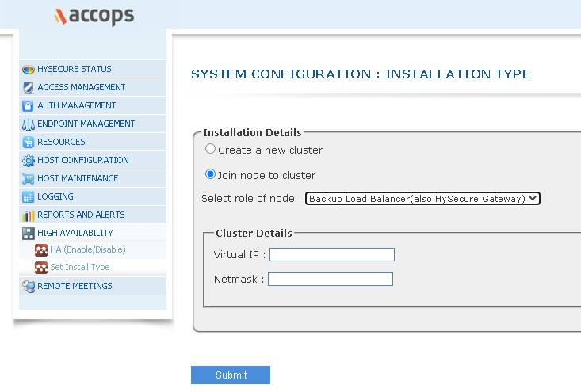Open Access Management menu

[x=93, y=87]
